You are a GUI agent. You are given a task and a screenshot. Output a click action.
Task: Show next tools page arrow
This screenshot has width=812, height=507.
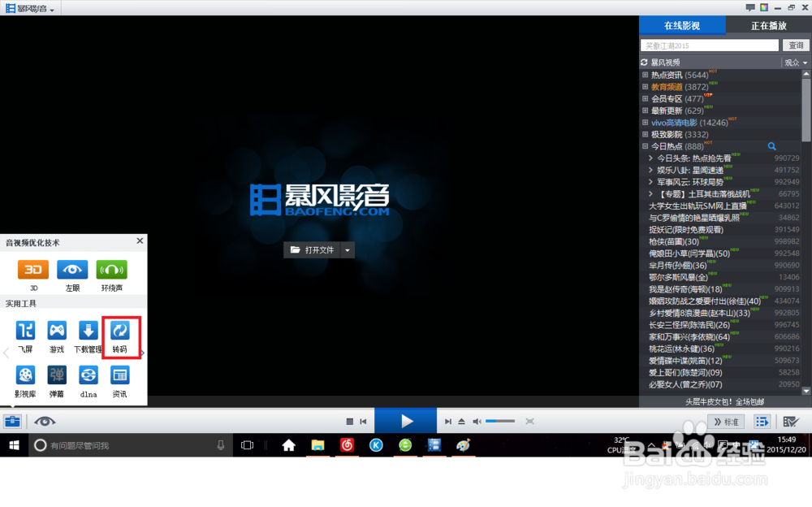(142, 353)
